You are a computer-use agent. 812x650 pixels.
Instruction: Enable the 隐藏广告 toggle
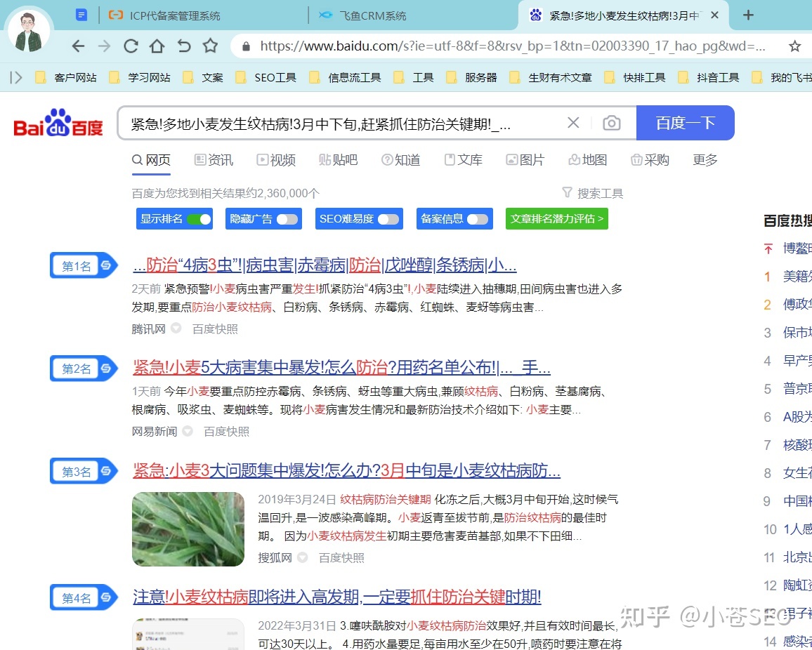click(287, 219)
